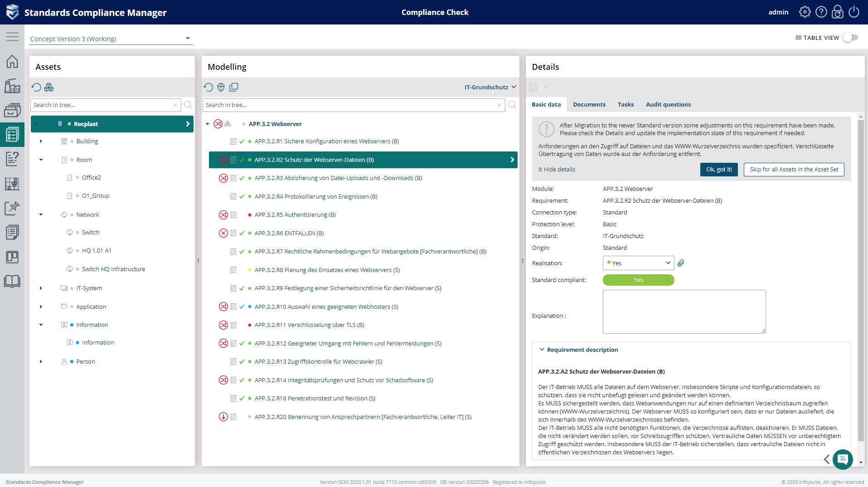The height and width of the screenshot is (487, 868).
Task: Click the Explanation text area
Action: click(x=684, y=312)
